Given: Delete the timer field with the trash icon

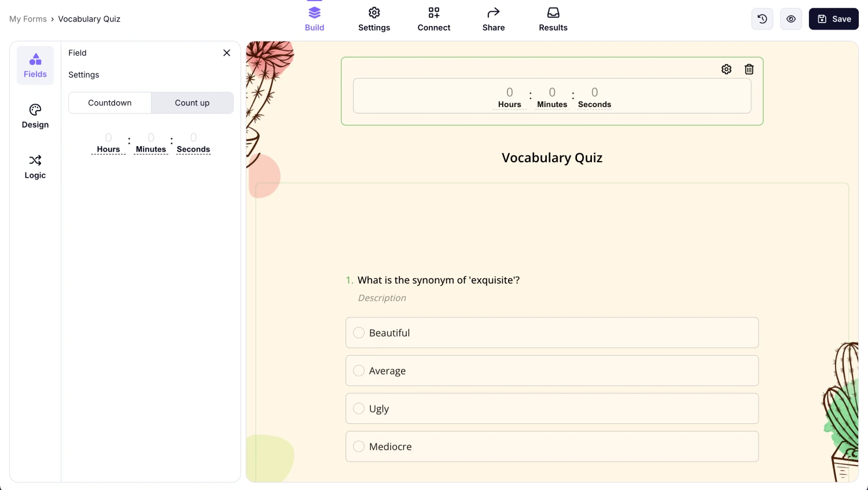Looking at the screenshot, I should (x=749, y=70).
